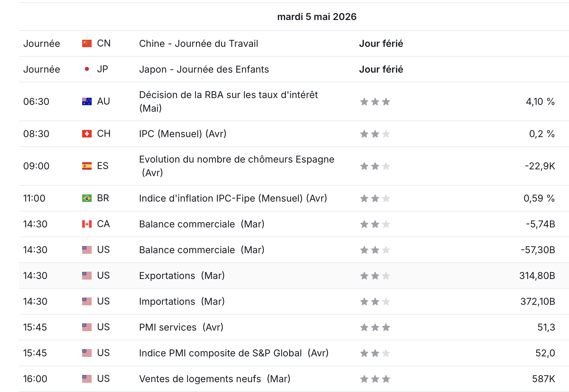Viewport: 569px width, 392px height.
Task: Click the Switzerland flag icon
Action: (x=87, y=134)
